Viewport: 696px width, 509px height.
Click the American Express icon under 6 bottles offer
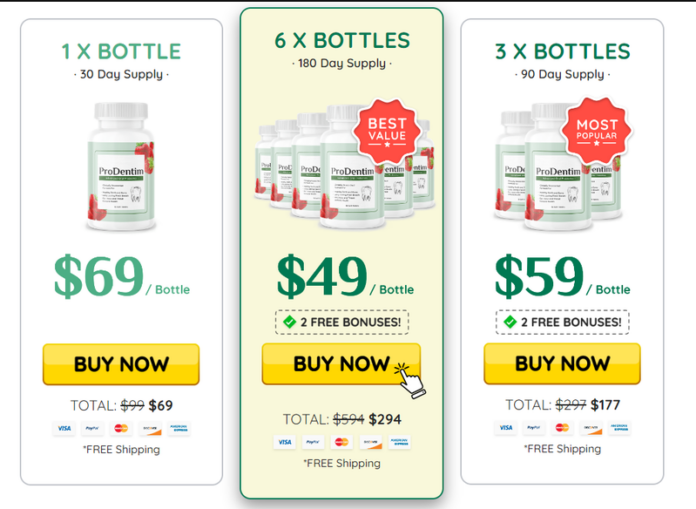(x=399, y=442)
